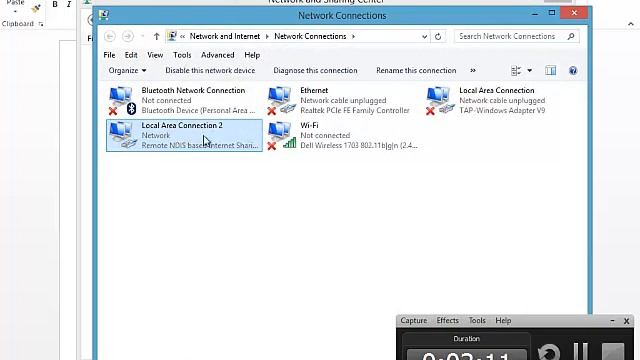Open the Tools menu in the recorder
This screenshot has height=360, width=640.
click(477, 321)
